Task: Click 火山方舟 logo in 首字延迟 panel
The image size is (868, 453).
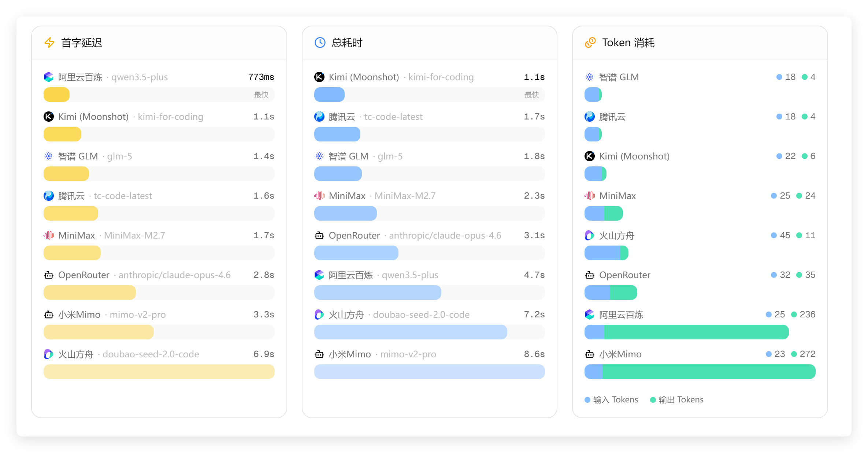Action: pos(49,354)
